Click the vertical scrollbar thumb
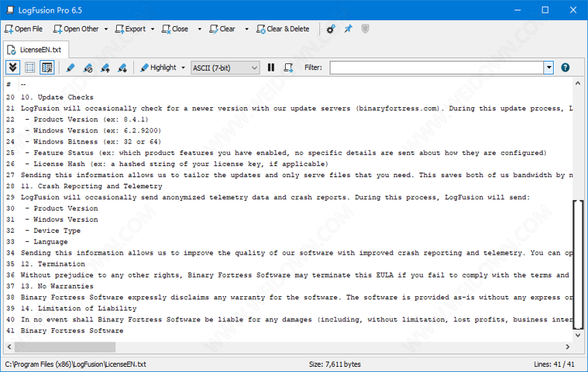This screenshot has width=588, height=372. tap(578, 265)
